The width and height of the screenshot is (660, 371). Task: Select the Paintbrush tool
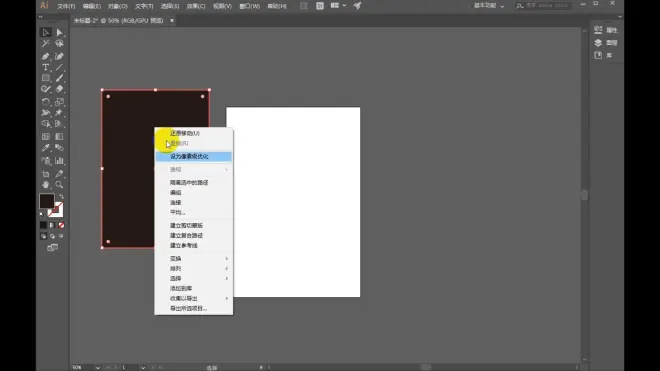[59, 78]
